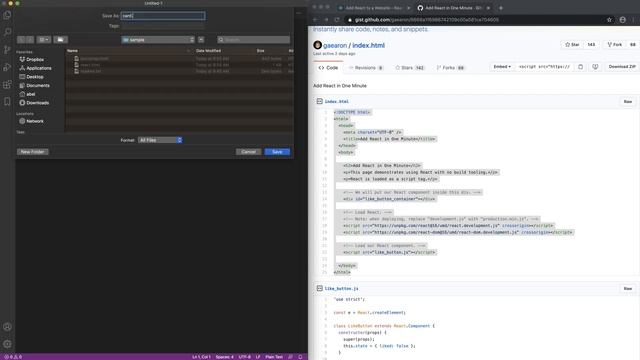This screenshot has width=640, height=360.
Task: Open Revisions tab on gist
Action: (366, 68)
